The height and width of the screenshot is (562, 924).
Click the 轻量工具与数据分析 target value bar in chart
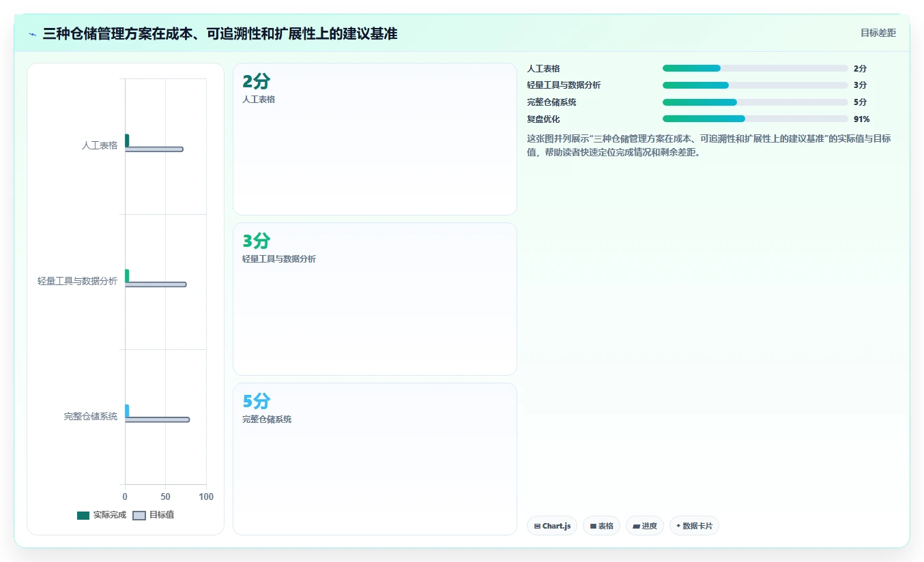point(155,284)
